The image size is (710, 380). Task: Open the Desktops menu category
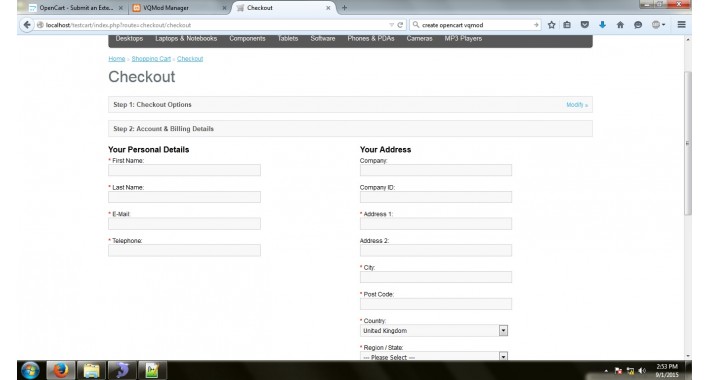[129, 38]
